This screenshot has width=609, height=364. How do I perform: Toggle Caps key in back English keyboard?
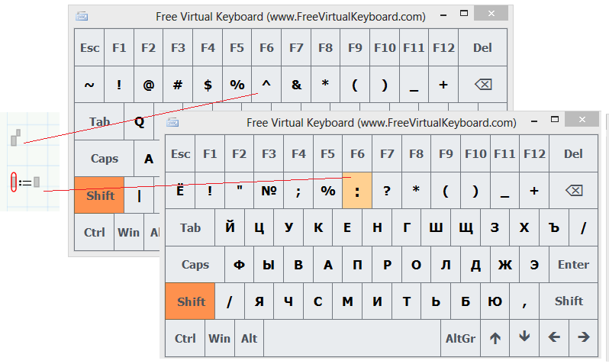coord(104,159)
